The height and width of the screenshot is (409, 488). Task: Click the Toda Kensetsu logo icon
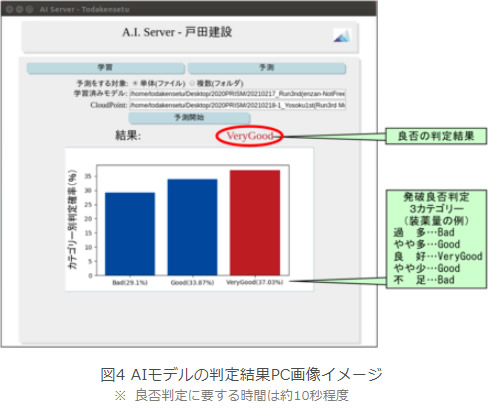[342, 35]
